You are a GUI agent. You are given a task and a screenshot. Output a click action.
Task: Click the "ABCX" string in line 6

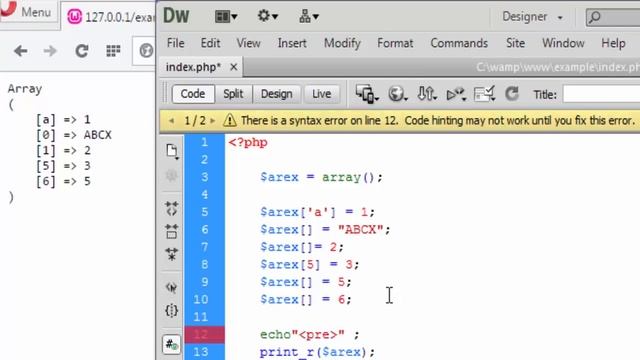click(x=360, y=229)
